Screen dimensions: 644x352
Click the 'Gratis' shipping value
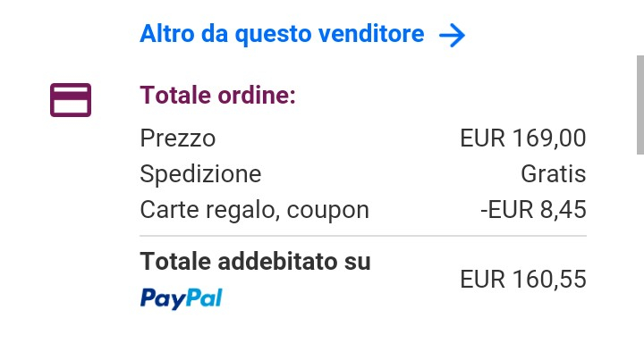(554, 174)
